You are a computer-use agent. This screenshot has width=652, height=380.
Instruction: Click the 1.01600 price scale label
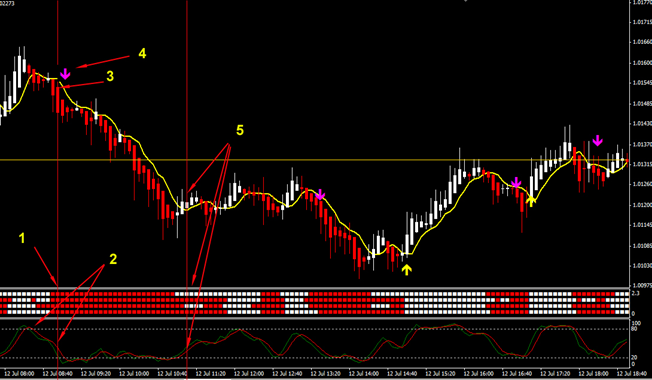coord(640,63)
